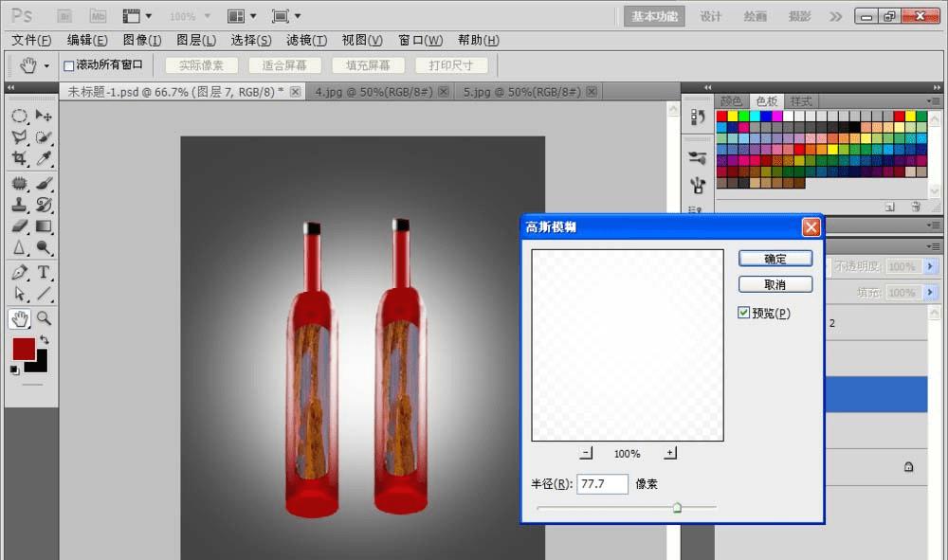The image size is (948, 560).
Task: Select the Elliptical Marquee tool
Action: click(x=19, y=116)
